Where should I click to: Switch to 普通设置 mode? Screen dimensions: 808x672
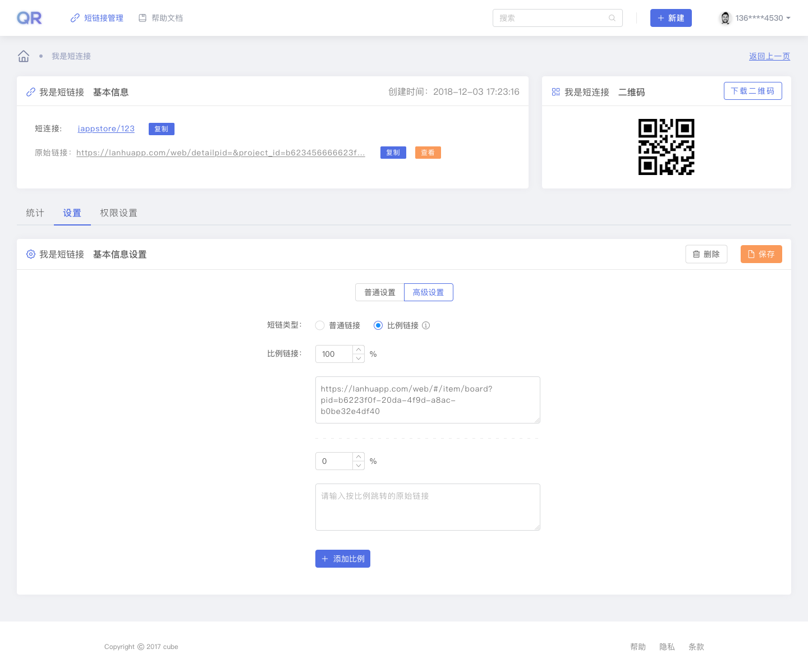(379, 292)
